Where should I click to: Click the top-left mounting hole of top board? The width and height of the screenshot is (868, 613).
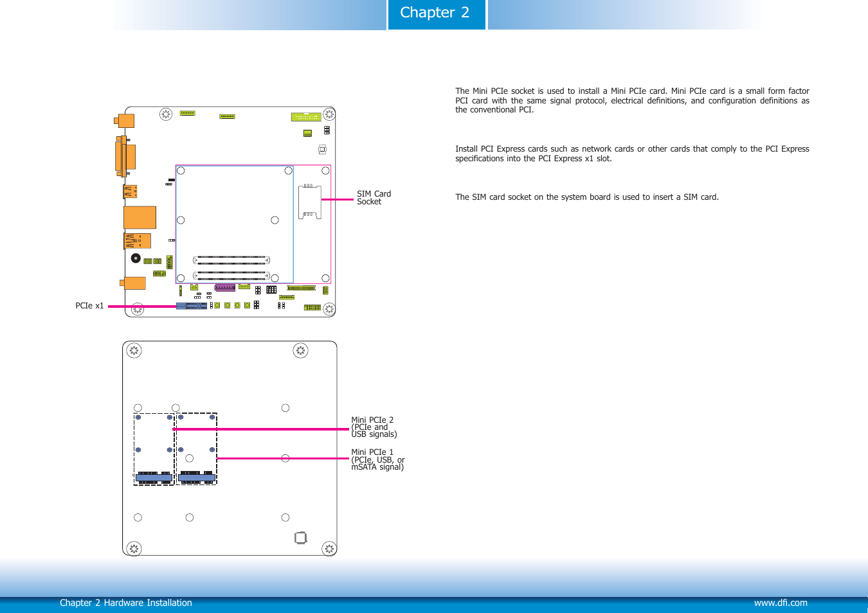pyautogui.click(x=166, y=114)
